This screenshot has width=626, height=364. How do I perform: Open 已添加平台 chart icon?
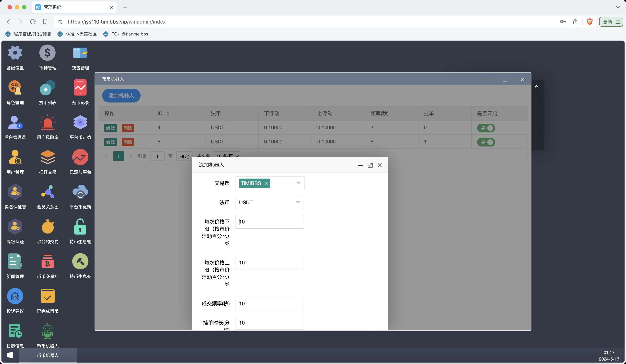coord(80,157)
